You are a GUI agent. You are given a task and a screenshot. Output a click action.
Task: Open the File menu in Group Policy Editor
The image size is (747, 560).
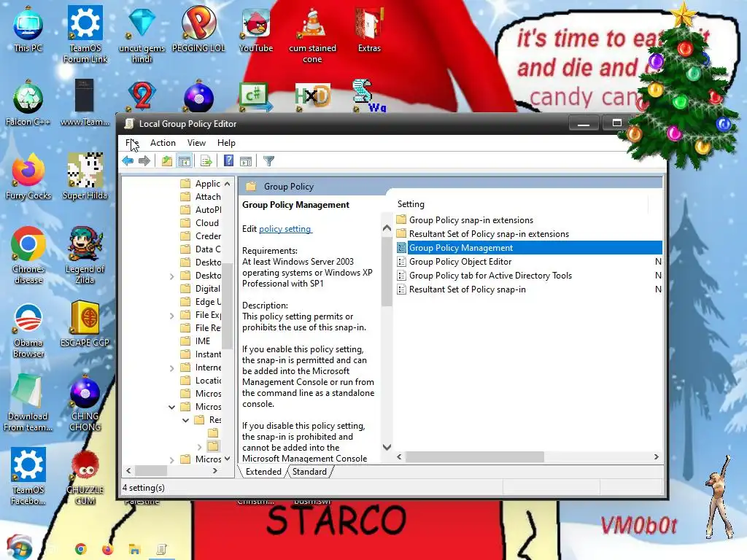coord(132,143)
